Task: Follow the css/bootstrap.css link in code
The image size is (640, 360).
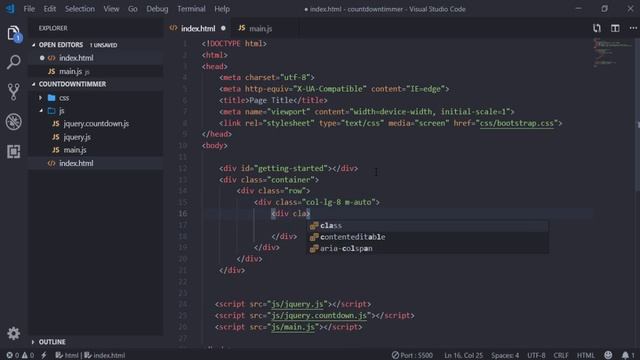Action: pos(517,123)
